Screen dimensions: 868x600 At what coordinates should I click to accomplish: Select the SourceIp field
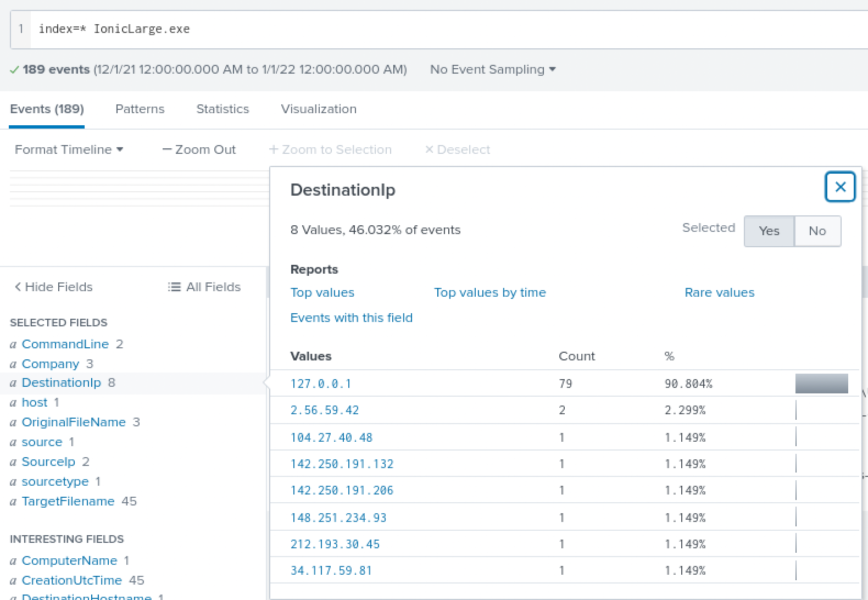point(48,462)
